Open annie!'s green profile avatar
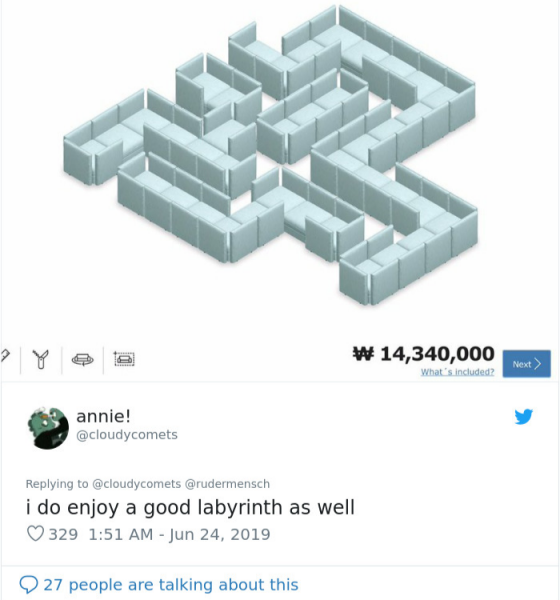The image size is (560, 600). (x=48, y=428)
